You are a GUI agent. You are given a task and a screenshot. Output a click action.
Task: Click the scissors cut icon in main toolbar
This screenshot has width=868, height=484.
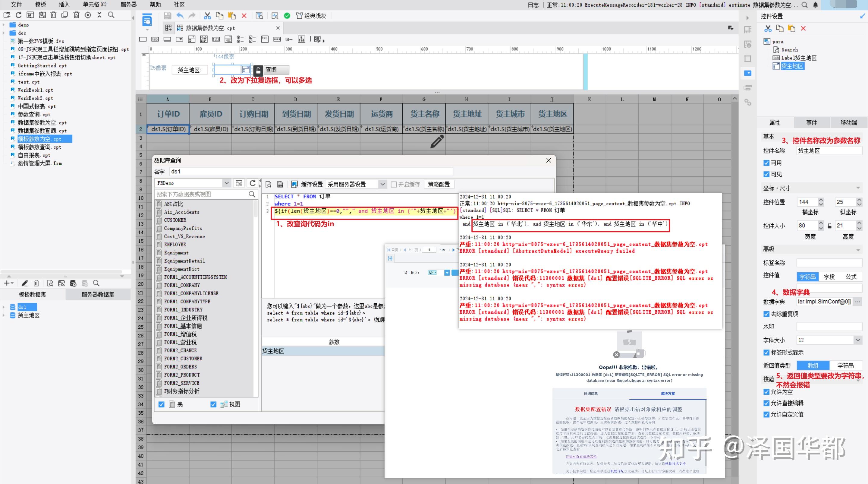pos(207,16)
